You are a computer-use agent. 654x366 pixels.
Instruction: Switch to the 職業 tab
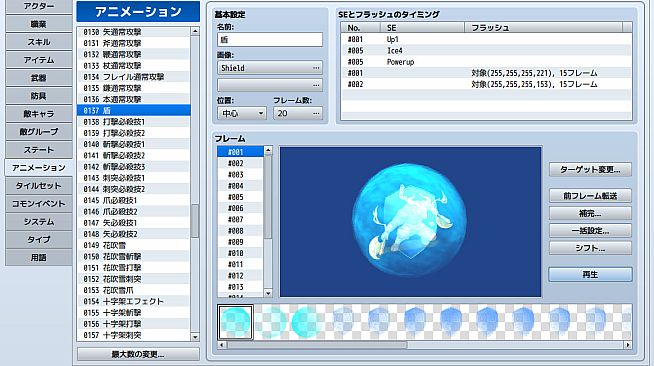(x=39, y=24)
